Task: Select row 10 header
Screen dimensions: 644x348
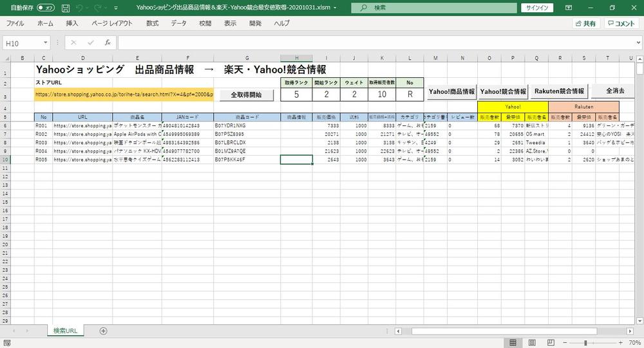Action: pyautogui.click(x=5, y=160)
